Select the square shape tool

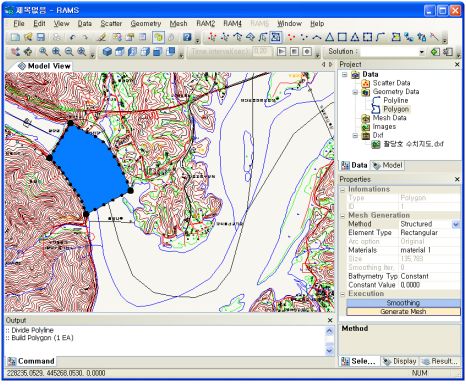tap(342, 37)
